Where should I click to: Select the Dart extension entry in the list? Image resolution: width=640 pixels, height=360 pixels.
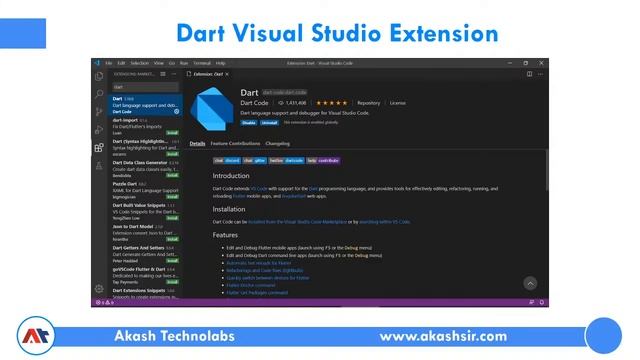coord(145,105)
